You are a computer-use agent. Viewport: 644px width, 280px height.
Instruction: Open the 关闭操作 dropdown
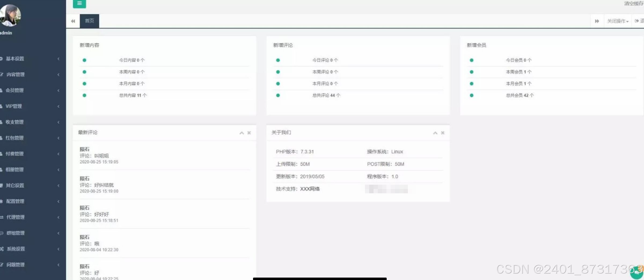[x=617, y=21]
